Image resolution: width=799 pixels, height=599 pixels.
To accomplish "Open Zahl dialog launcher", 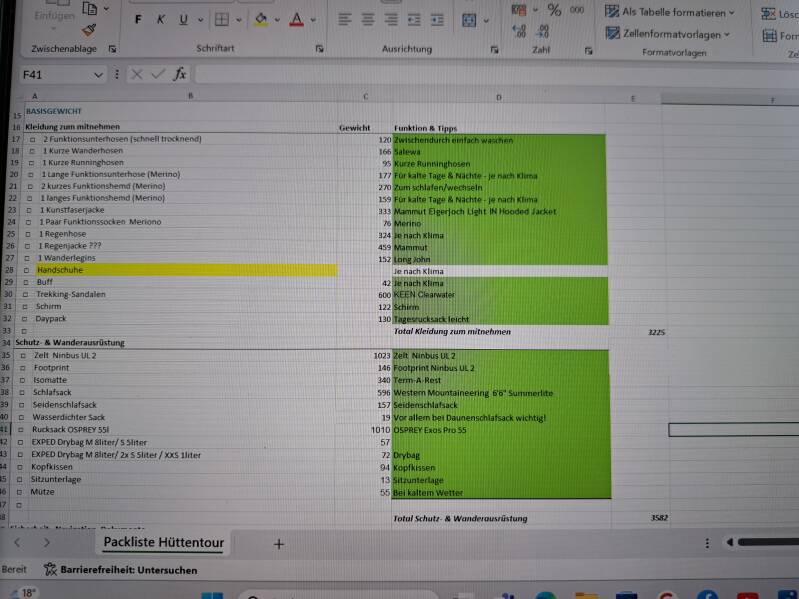I will coord(589,50).
